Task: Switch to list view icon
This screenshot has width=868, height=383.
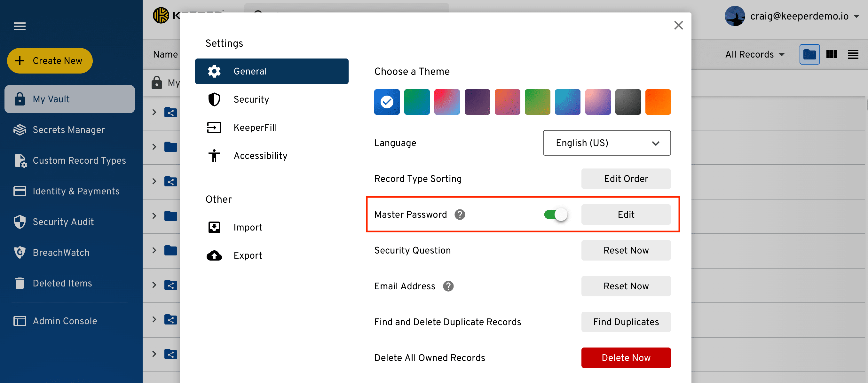Action: coord(853,54)
